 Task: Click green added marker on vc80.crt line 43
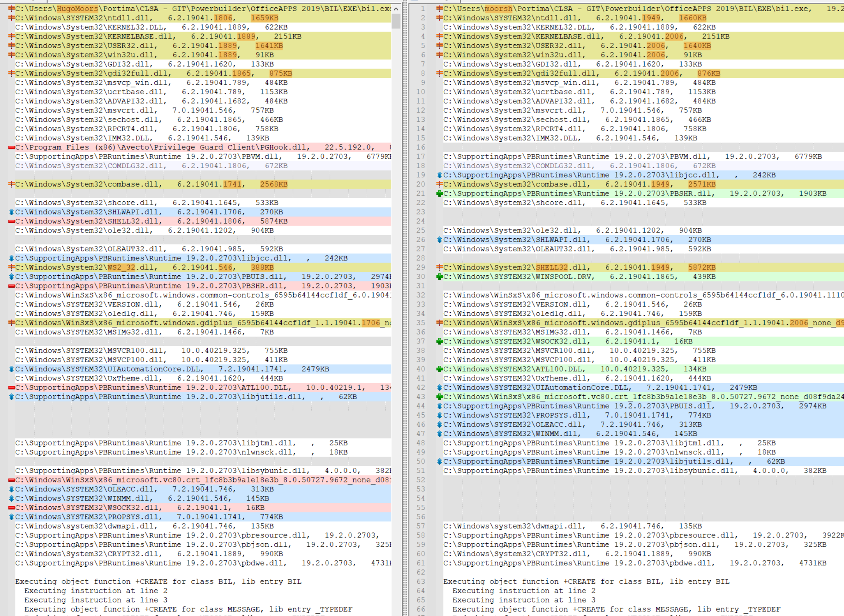click(x=440, y=397)
